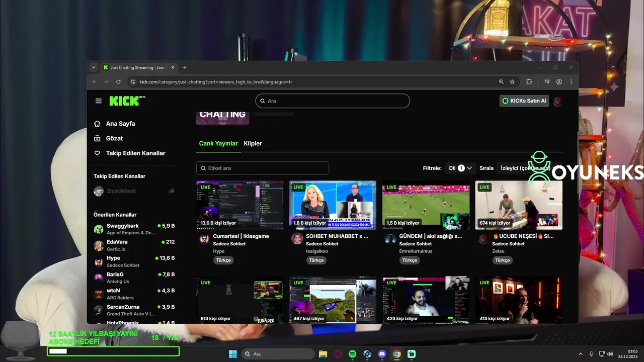Reload the page in Chrome
The image size is (644, 362).
tap(118, 81)
